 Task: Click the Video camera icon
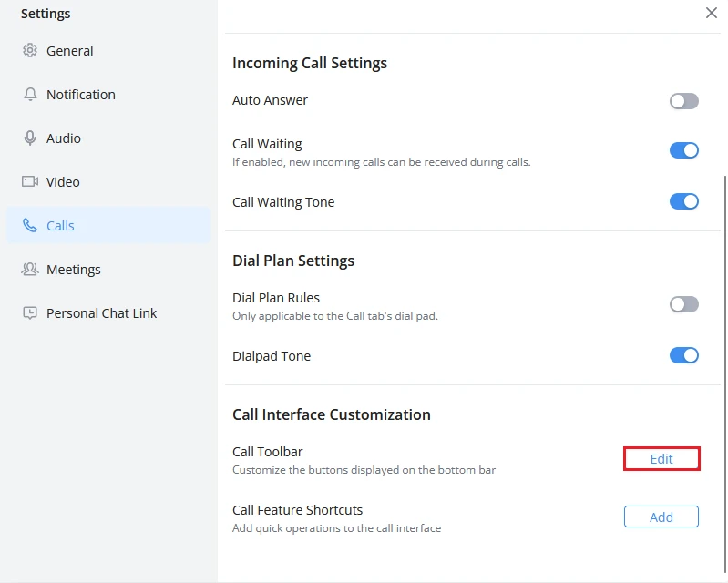(x=30, y=181)
